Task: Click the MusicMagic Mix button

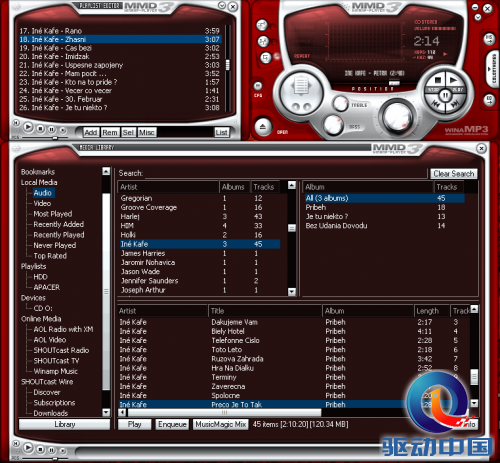Action: click(x=221, y=424)
